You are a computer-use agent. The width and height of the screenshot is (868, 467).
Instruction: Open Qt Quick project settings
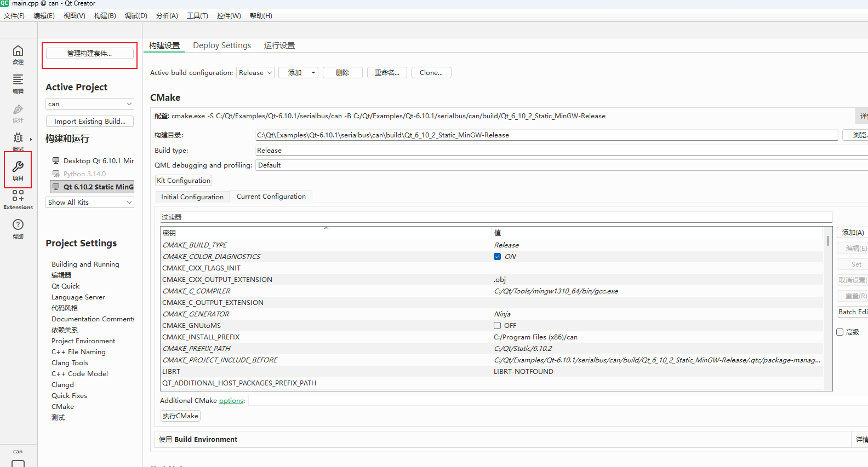click(x=66, y=286)
